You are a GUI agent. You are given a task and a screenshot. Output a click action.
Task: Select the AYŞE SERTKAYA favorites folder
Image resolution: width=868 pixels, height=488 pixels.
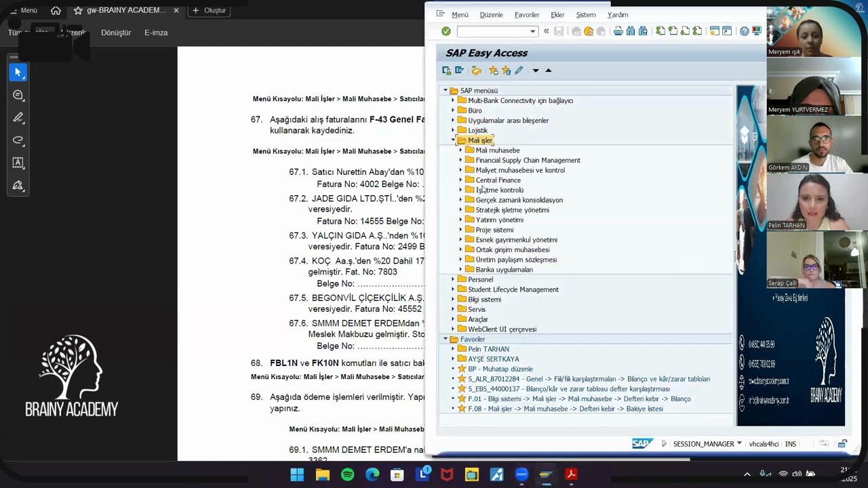click(x=493, y=359)
